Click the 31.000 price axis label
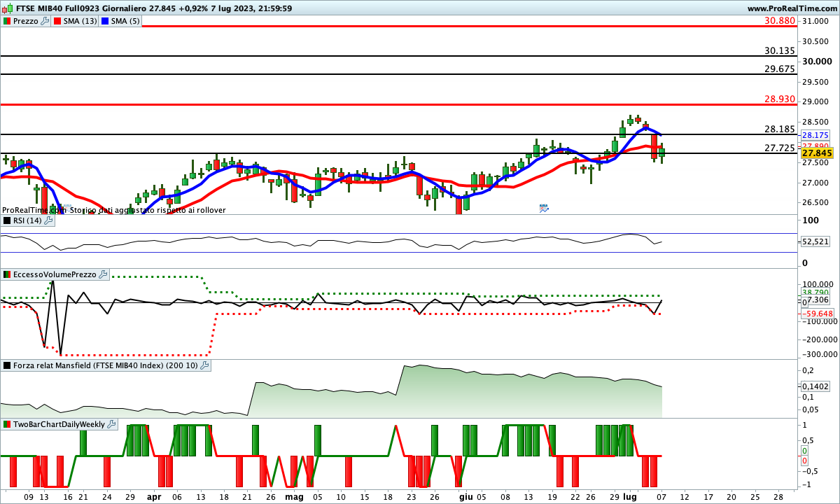 click(x=816, y=22)
